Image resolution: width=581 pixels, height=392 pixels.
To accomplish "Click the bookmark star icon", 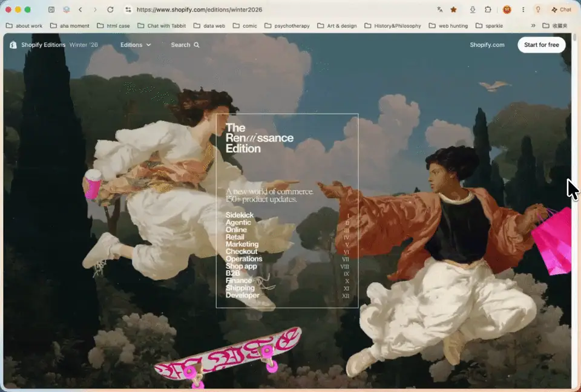I will pyautogui.click(x=453, y=10).
